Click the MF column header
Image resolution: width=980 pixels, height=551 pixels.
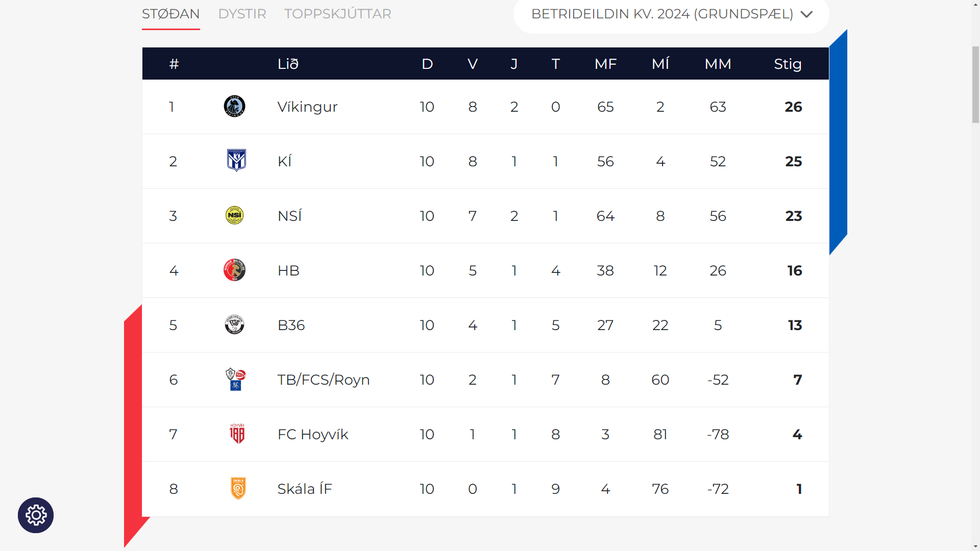tap(606, 64)
